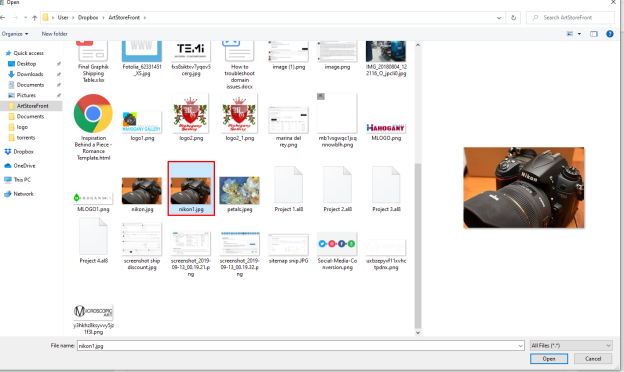Go up one folder level arrow
The image size is (624, 372).
35,18
